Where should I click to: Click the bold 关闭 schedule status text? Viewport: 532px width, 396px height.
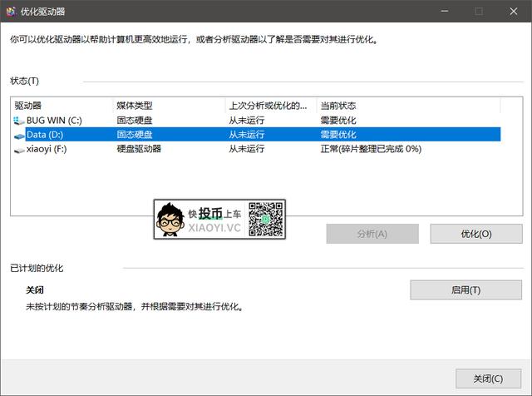click(x=35, y=290)
